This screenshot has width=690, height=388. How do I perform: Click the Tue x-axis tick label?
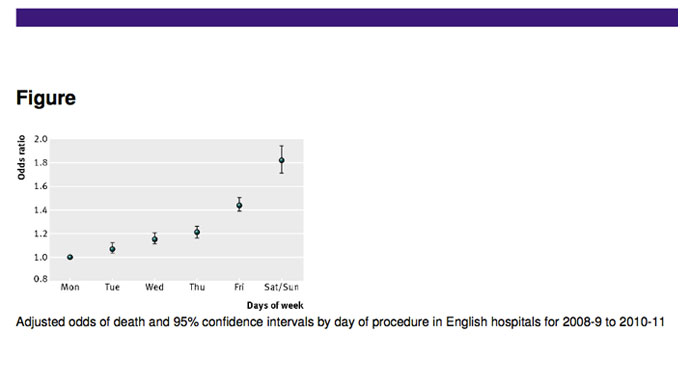112,287
